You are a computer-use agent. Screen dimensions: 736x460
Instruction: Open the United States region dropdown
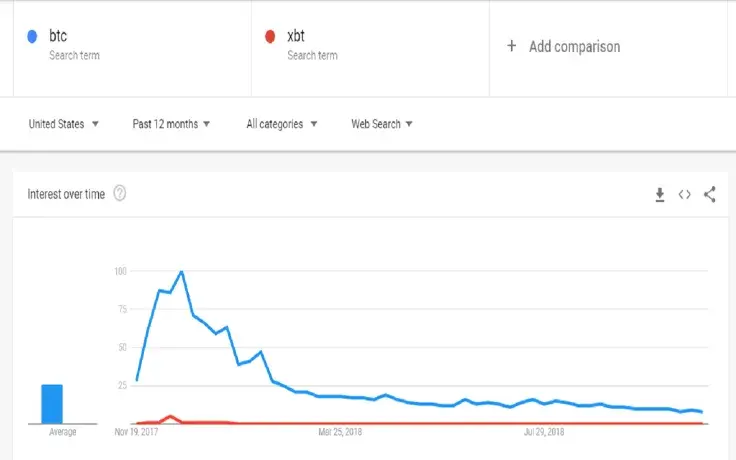[63, 124]
